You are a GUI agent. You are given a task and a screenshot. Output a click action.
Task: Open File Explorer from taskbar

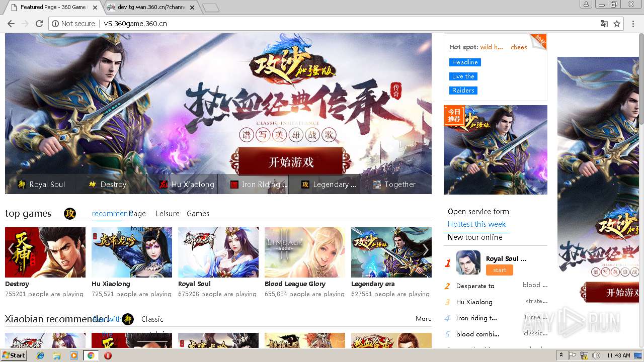[x=57, y=355]
